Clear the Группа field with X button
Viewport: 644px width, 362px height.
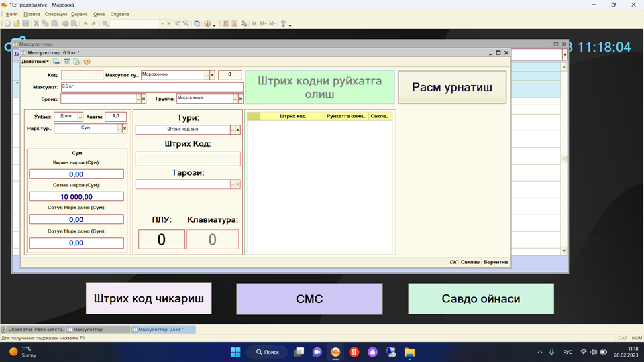point(241,99)
